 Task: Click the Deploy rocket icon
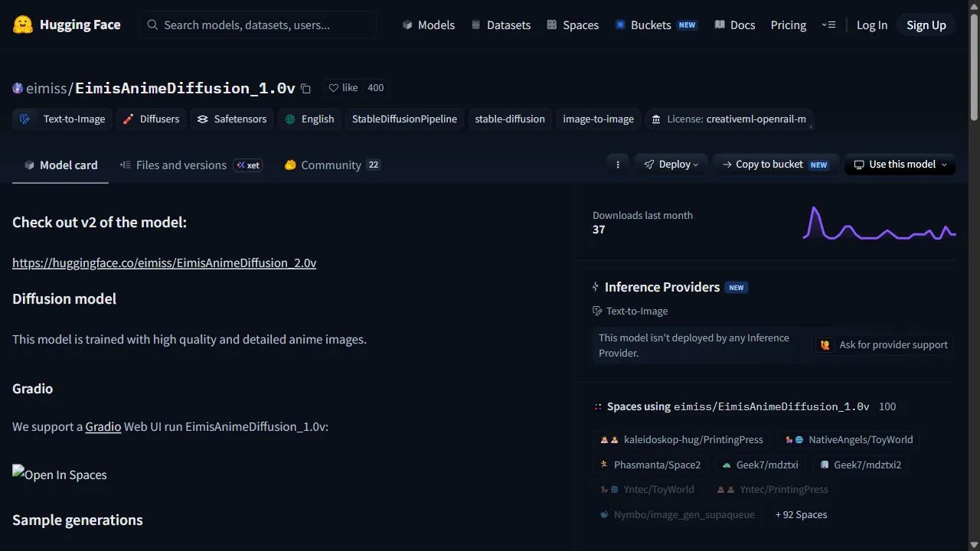point(649,165)
